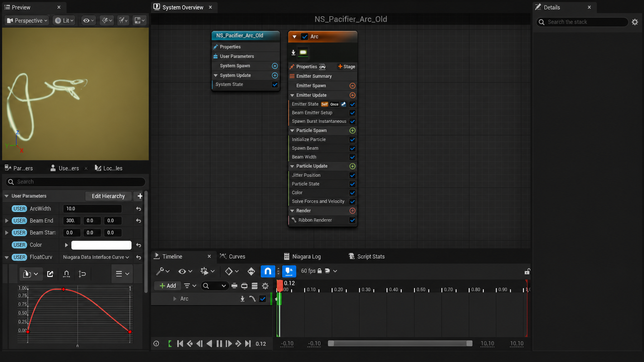Viewport: 644px width, 362px height.
Task: Step forward one frame
Action: click(229, 344)
